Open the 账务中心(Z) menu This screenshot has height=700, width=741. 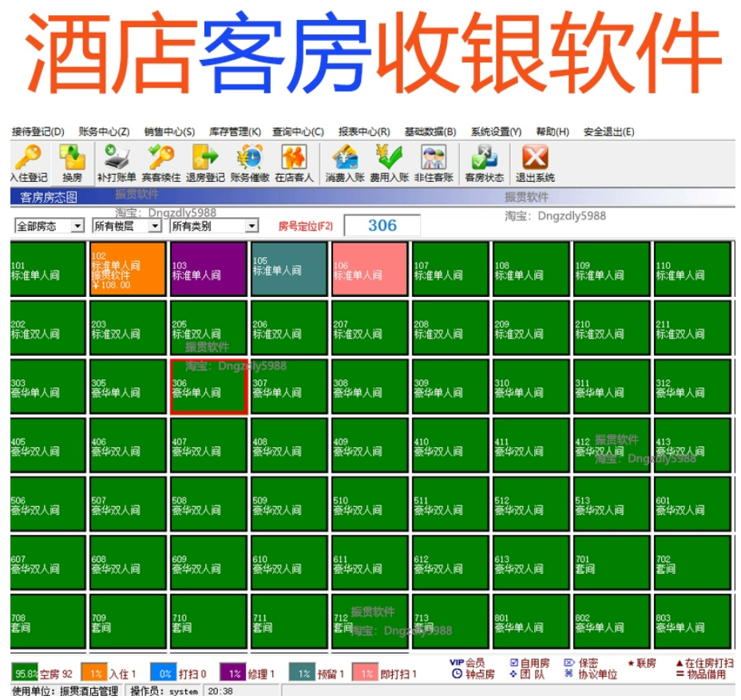[x=104, y=132]
